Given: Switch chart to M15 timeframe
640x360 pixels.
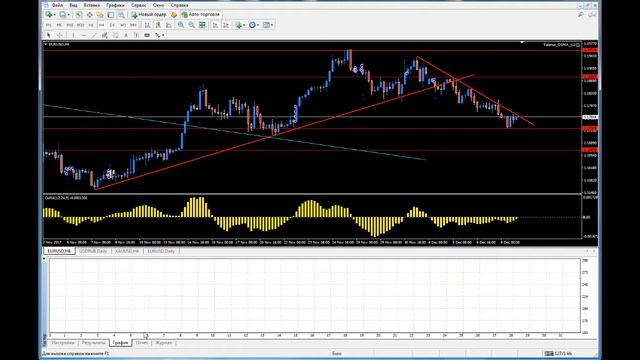Looking at the screenshot, I should point(70,25).
